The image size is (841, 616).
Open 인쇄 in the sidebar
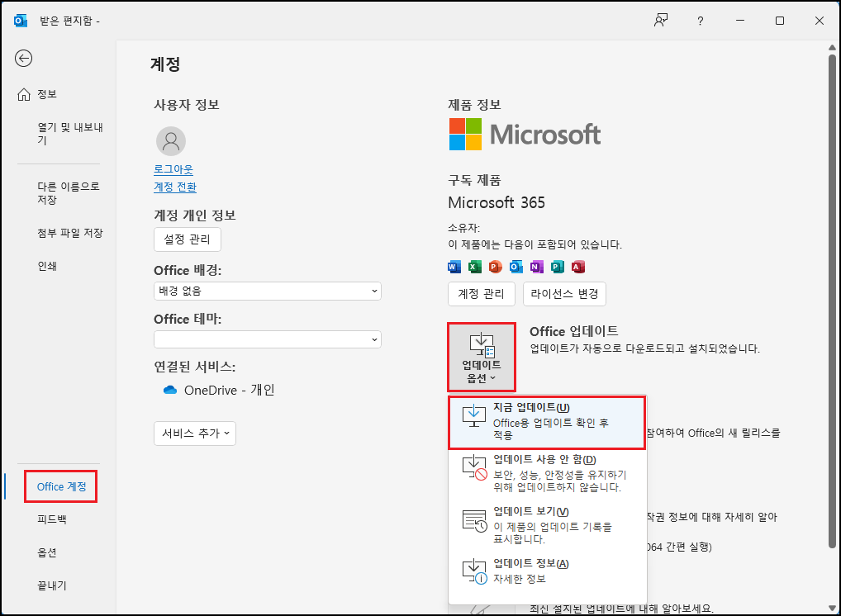tap(47, 266)
